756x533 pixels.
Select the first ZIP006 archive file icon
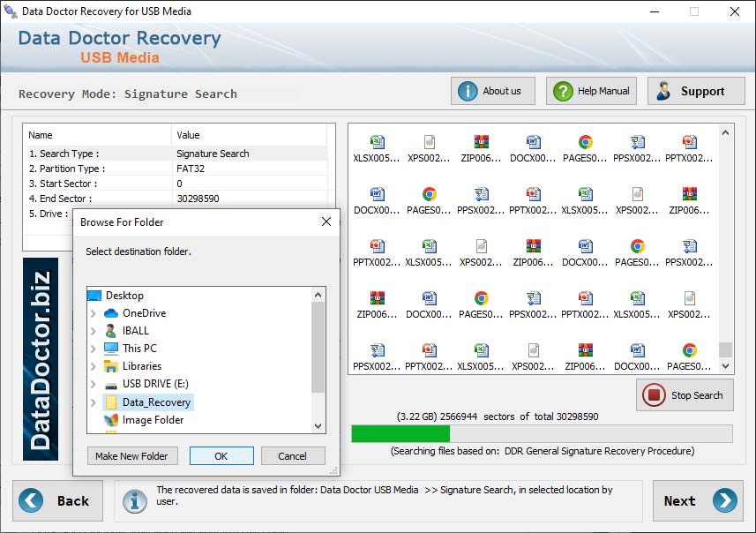pos(481,142)
